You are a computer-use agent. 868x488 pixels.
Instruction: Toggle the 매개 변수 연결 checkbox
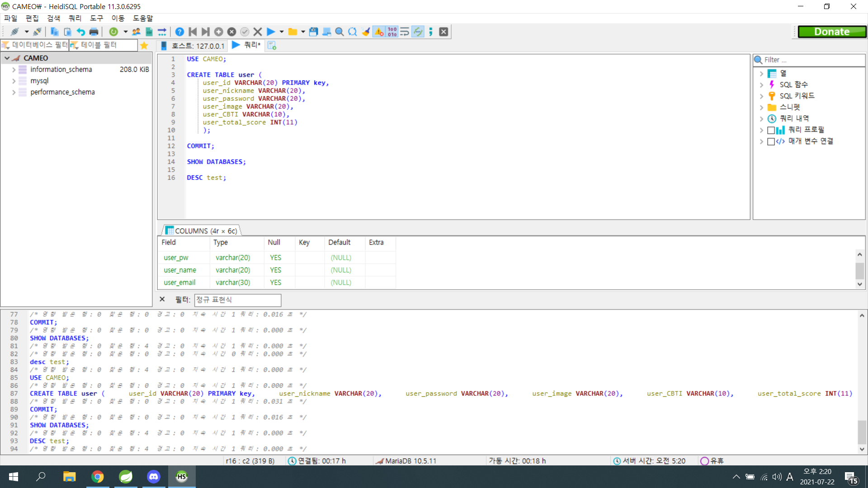pos(771,141)
